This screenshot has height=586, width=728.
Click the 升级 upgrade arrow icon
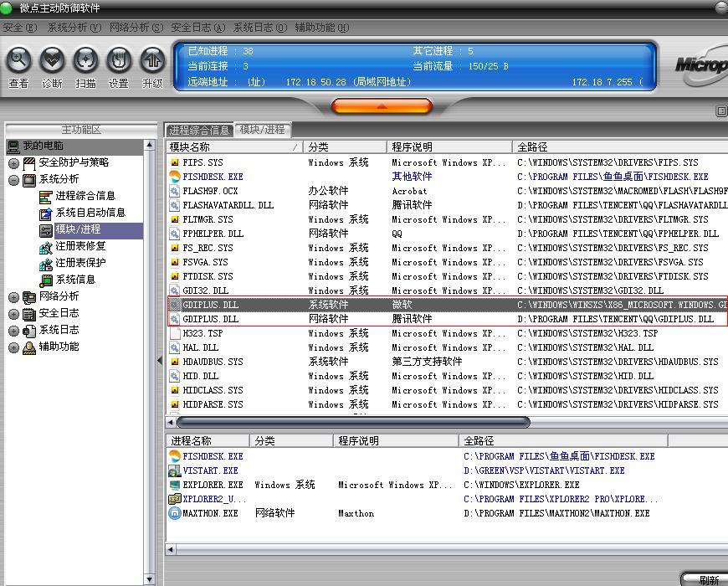(153, 60)
